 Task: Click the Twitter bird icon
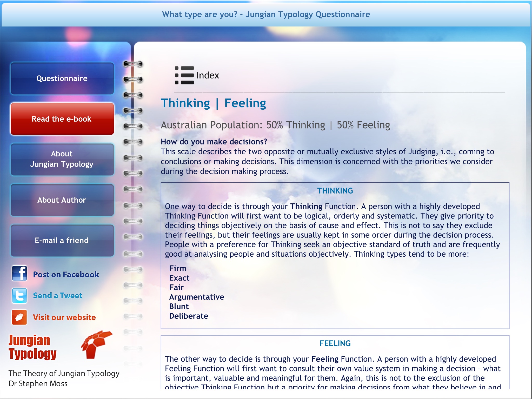tap(19, 296)
